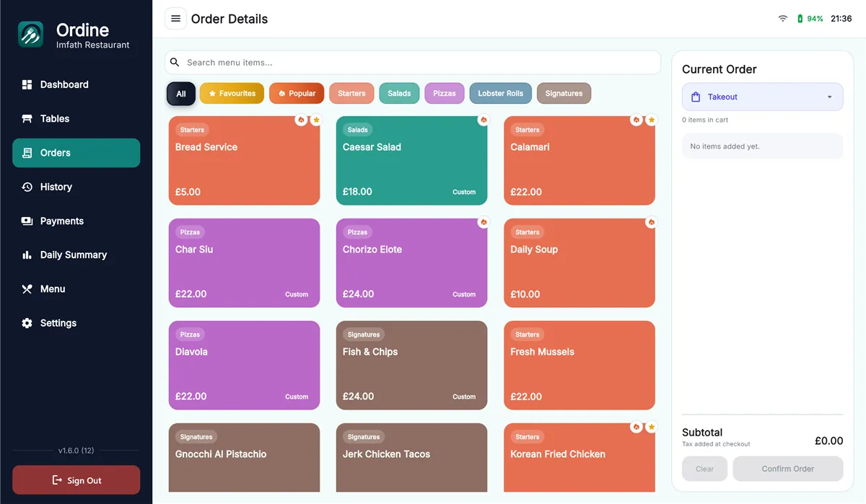Go to Tables page

point(76,118)
